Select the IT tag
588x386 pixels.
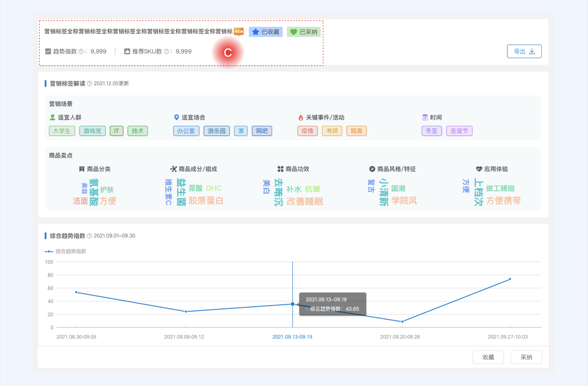[116, 131]
